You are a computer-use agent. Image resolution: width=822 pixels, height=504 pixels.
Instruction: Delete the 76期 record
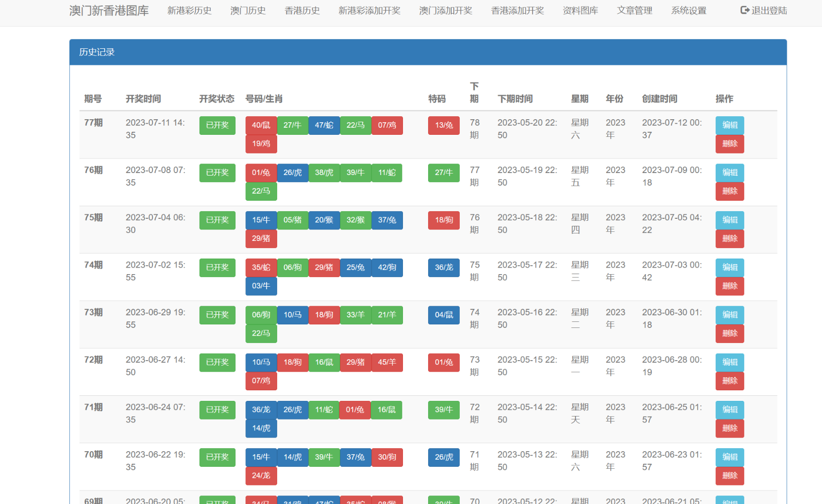(729, 191)
